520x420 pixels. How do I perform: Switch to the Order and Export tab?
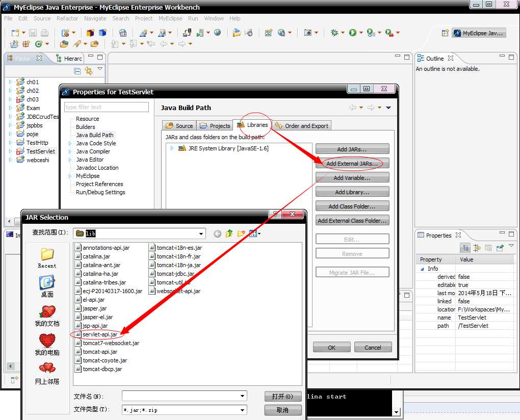click(x=301, y=125)
